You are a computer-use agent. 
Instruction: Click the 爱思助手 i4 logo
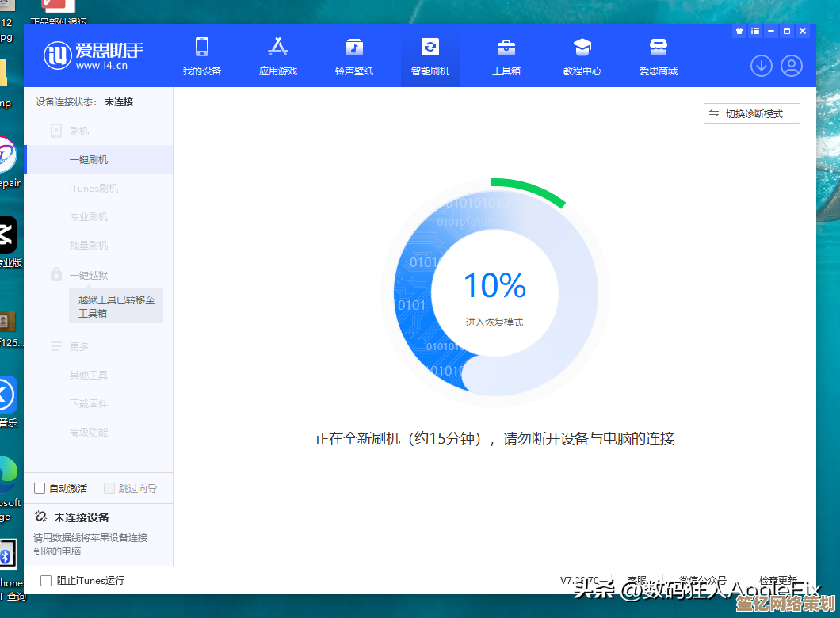click(93, 55)
